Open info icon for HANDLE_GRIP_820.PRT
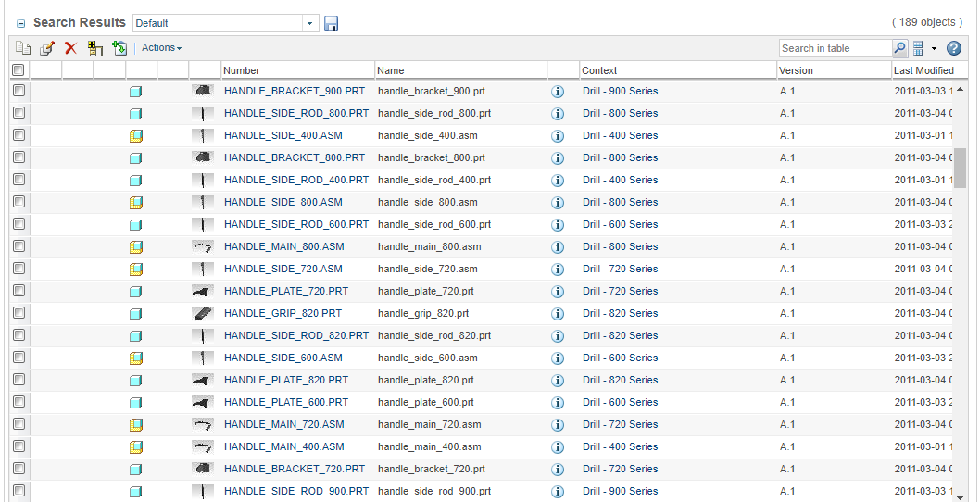The width and height of the screenshot is (980, 502). pos(558,314)
